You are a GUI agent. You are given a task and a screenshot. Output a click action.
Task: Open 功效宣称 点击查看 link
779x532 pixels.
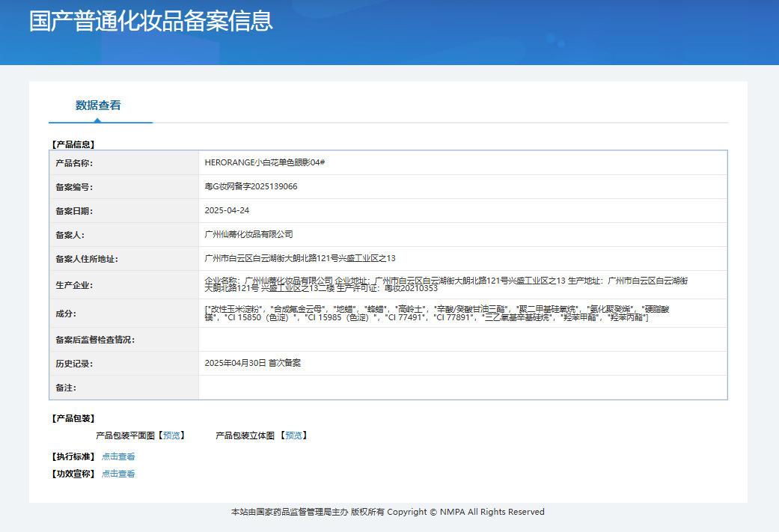tap(118, 474)
